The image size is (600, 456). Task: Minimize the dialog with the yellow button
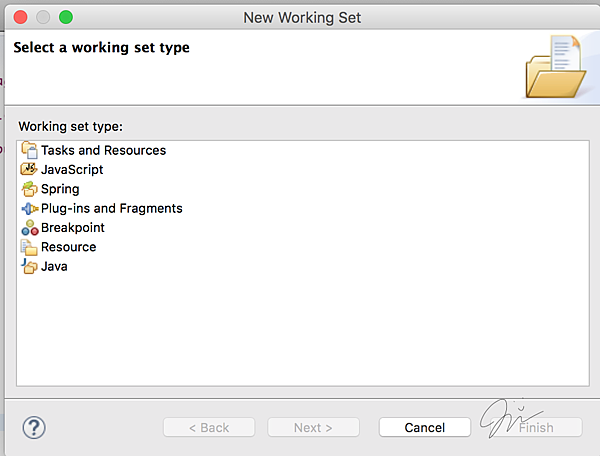click(43, 17)
